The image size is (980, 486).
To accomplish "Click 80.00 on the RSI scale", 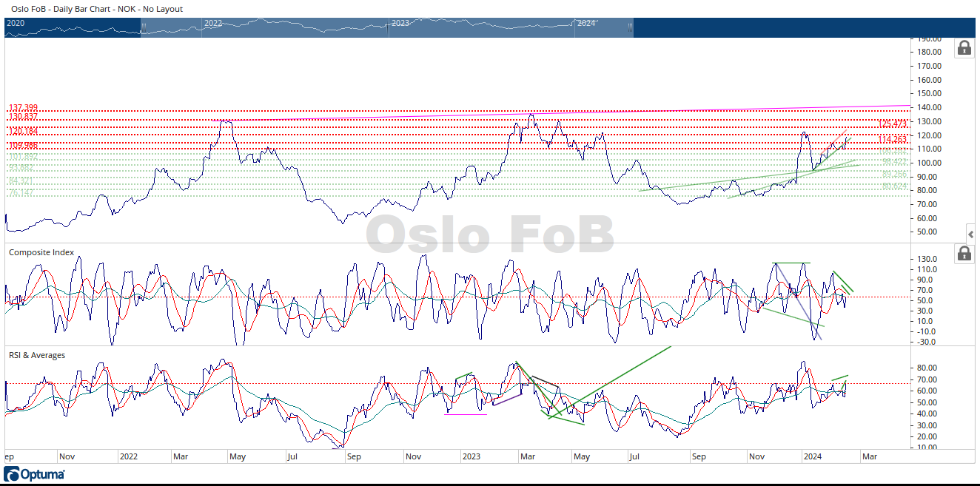I will coord(929,368).
